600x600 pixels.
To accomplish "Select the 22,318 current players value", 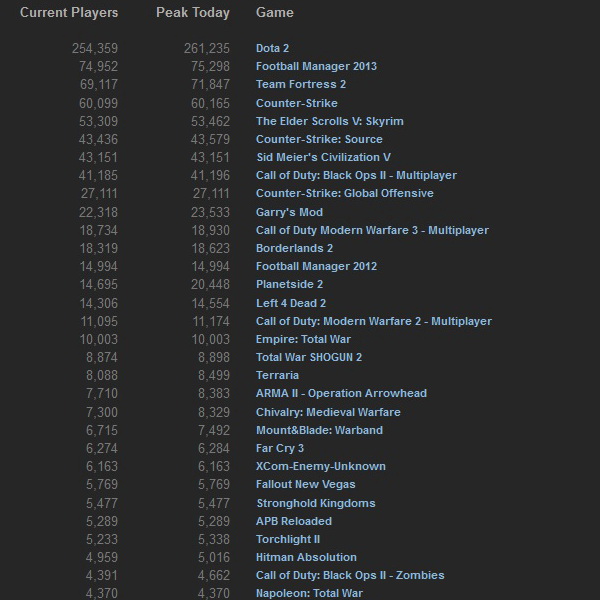I will click(x=98, y=212).
